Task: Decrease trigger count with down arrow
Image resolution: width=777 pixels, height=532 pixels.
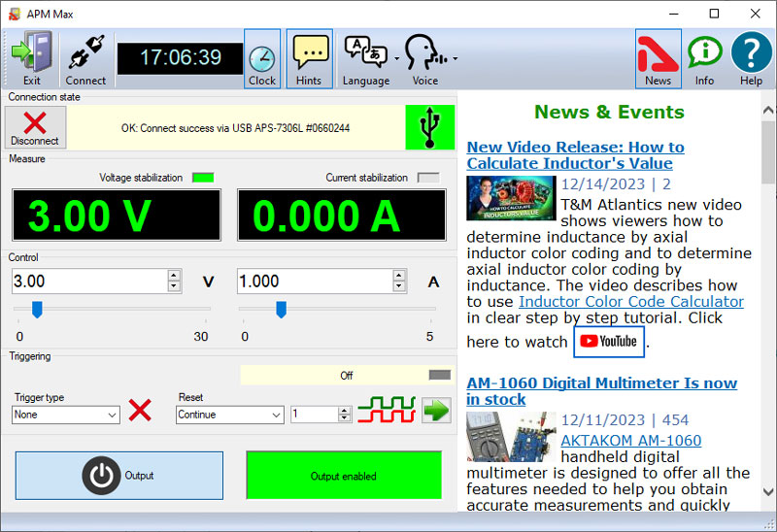Action: (345, 418)
